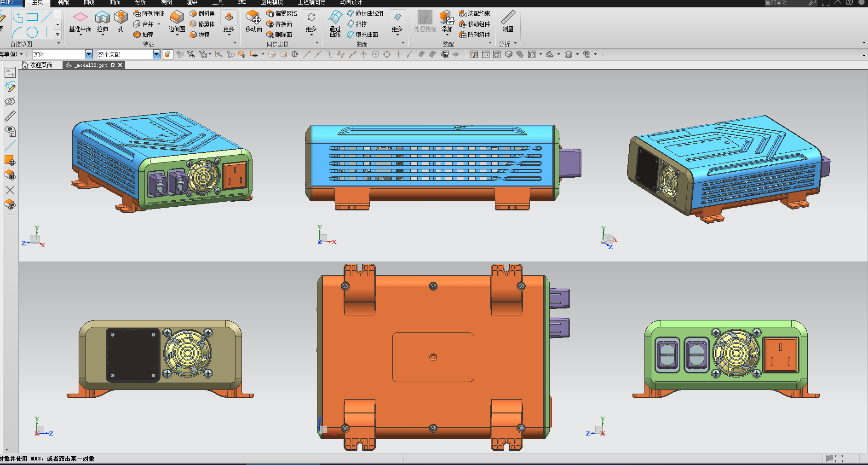Switch to the 装配 ribbon tab

click(63, 3)
